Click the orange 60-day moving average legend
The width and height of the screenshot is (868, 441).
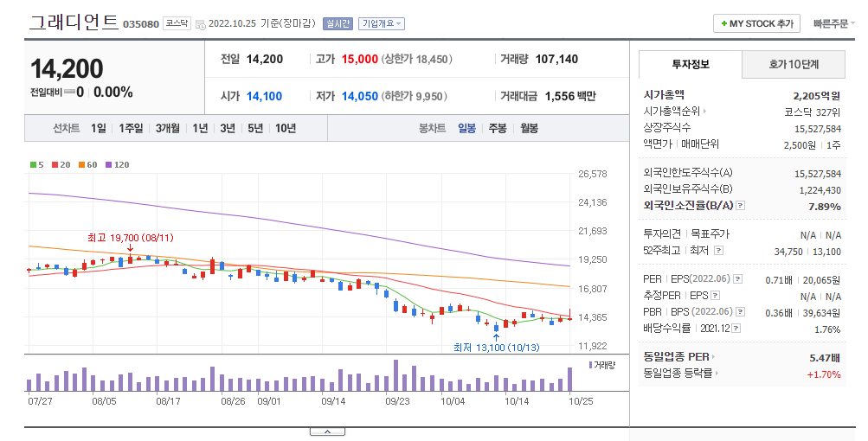pos(87,165)
